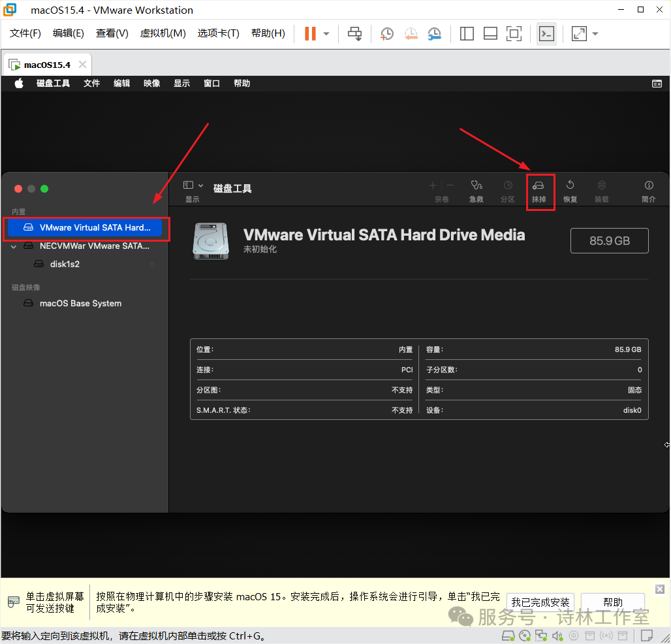Click the red close button of Disk Utility

[x=18, y=189]
